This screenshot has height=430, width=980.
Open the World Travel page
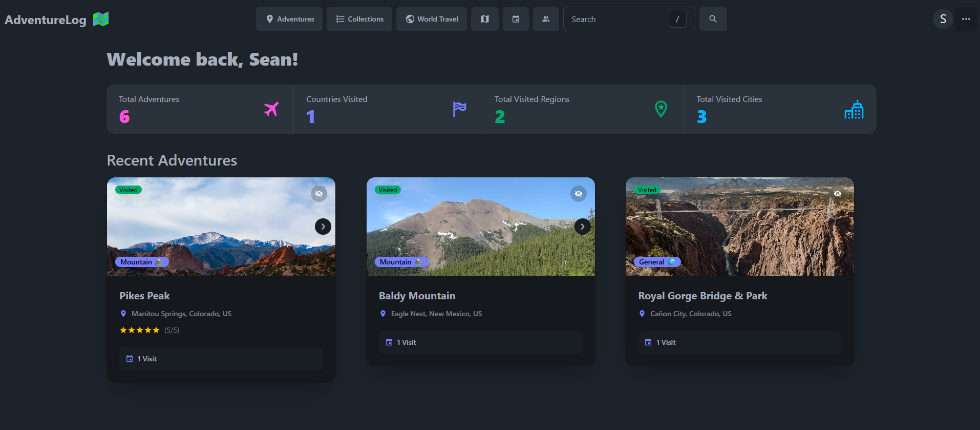click(x=432, y=19)
